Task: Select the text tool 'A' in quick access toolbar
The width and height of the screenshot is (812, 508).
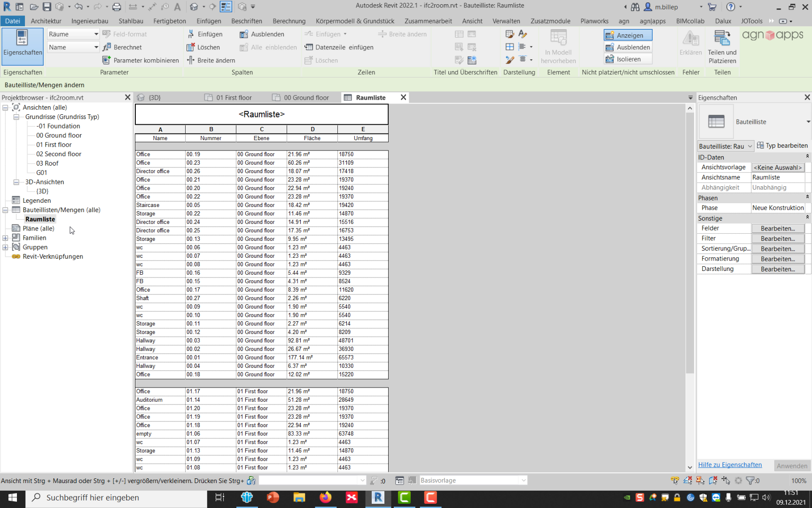Action: pos(177,7)
